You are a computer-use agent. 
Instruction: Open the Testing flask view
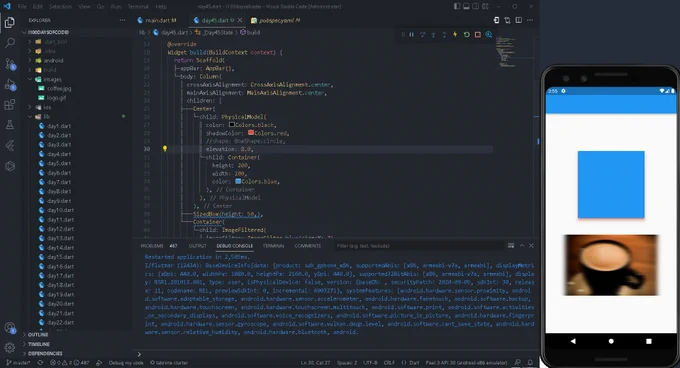[x=10, y=125]
